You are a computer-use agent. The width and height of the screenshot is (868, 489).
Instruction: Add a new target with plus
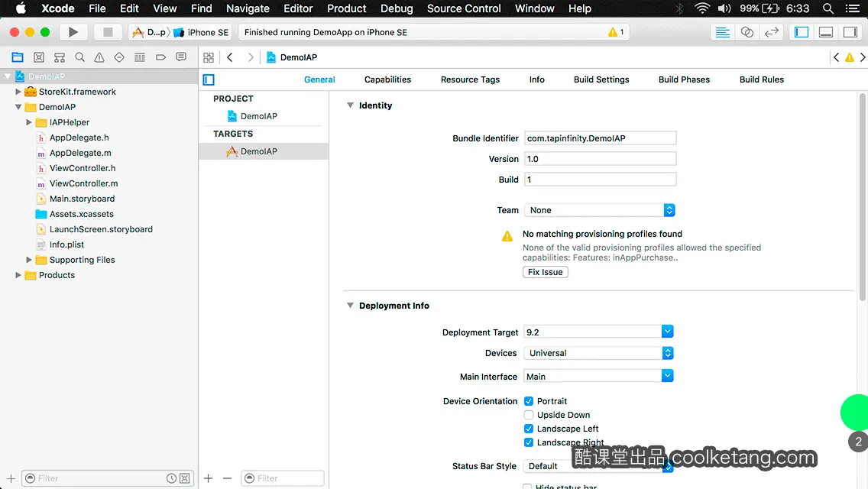(208, 478)
